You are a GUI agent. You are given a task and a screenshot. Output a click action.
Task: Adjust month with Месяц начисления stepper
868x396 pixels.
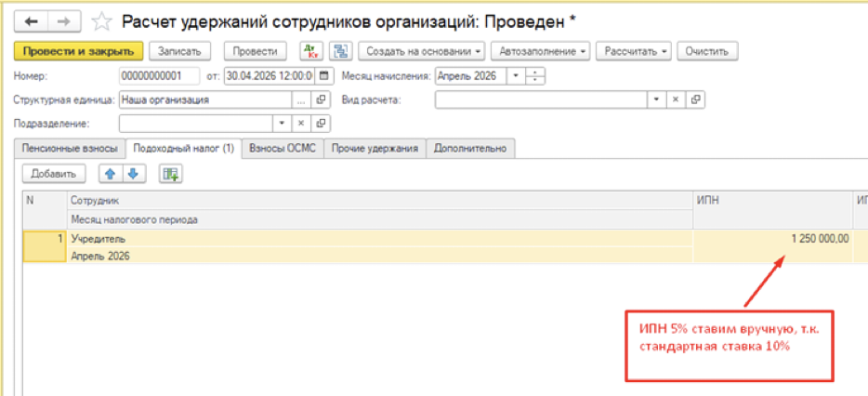pos(536,75)
